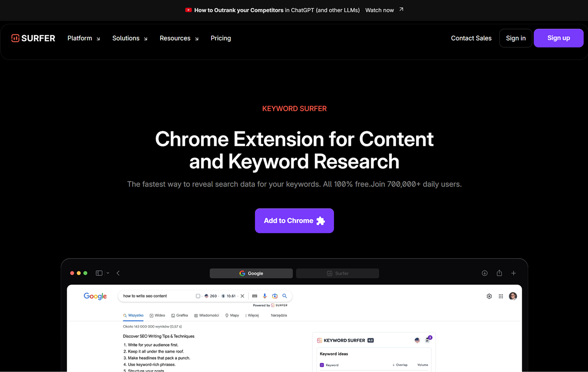Screen dimensions: 588x372
Task: Toggle the Keyword column checkbox in Keyword ideas
Action: (x=322, y=365)
